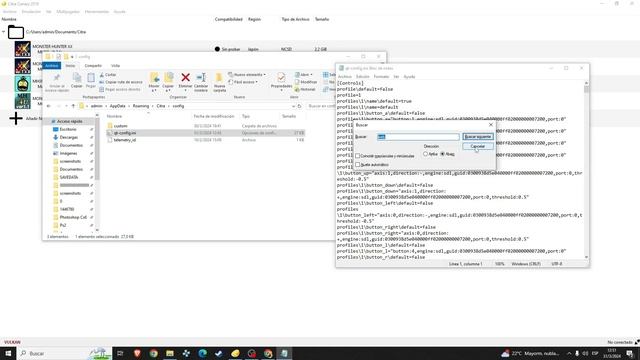This screenshot has height=360, width=640.
Task: Open Compartir tab in File Explorer
Action: [x=93, y=66]
